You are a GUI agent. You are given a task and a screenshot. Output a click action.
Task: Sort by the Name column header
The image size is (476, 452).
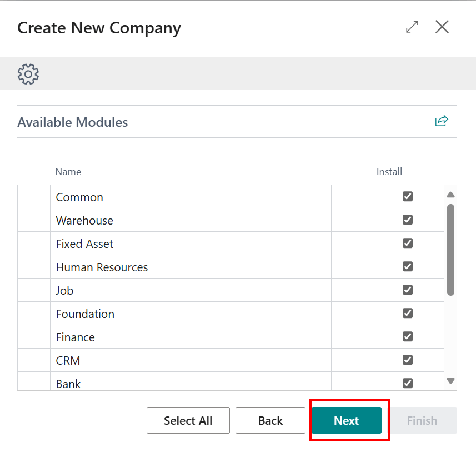coord(68,172)
